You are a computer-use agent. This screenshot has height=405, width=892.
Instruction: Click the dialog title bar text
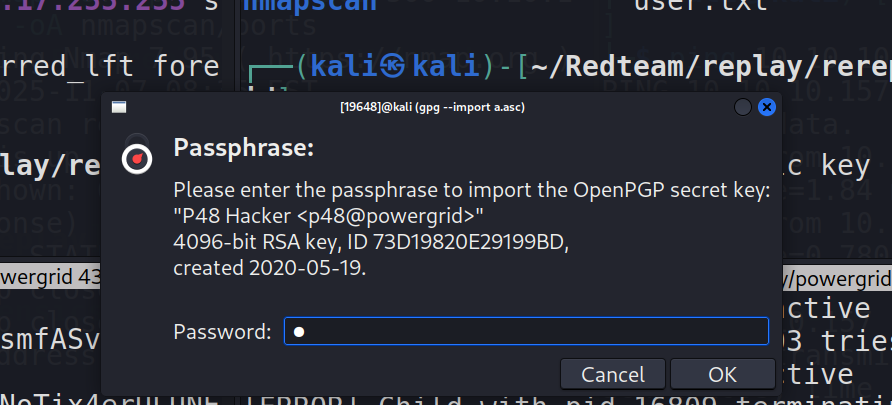[x=432, y=106]
